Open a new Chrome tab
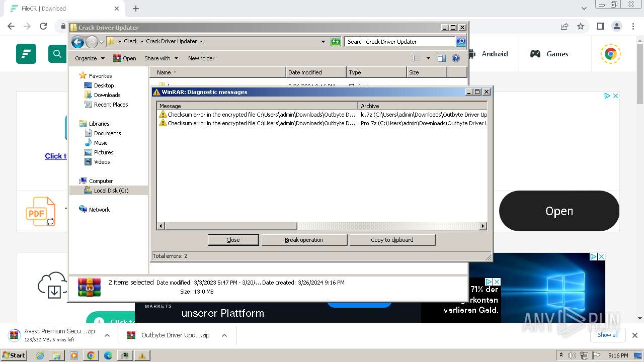 point(136,9)
